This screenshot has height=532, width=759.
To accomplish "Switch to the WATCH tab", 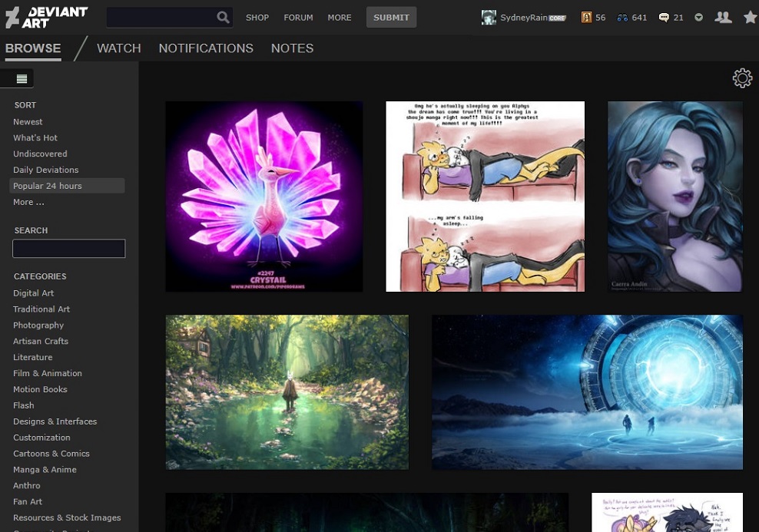I will 118,48.
